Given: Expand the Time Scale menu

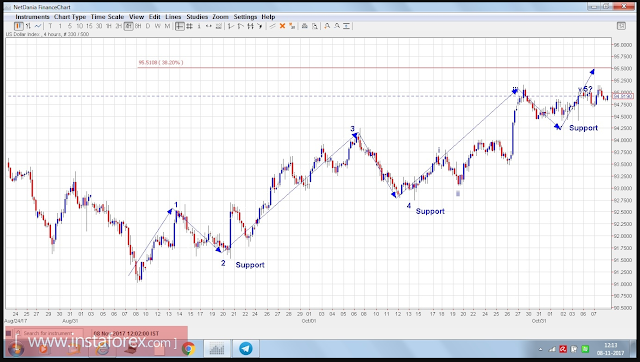Looking at the screenshot, I should (107, 17).
